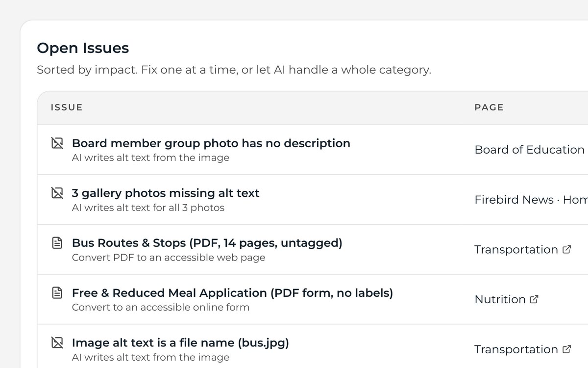Click 'AI writes alt text for all 3 photos'
Screen dimensions: 588x368
[148, 208]
